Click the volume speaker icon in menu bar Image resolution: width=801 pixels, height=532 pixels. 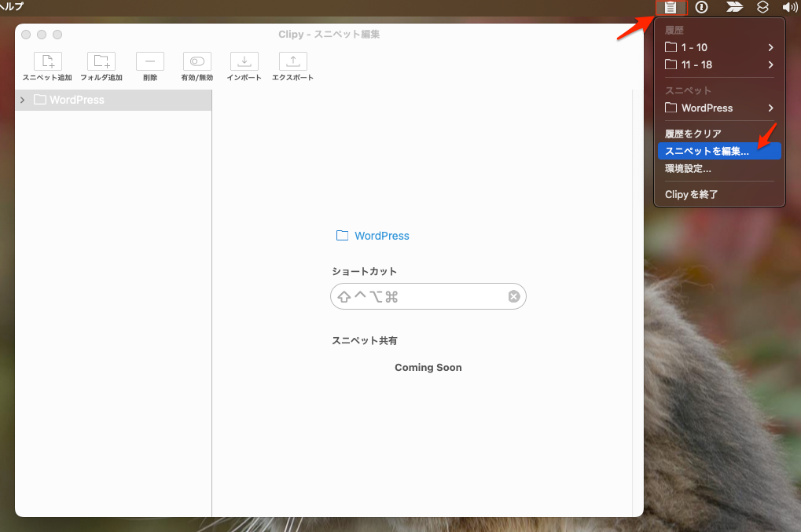790,7
